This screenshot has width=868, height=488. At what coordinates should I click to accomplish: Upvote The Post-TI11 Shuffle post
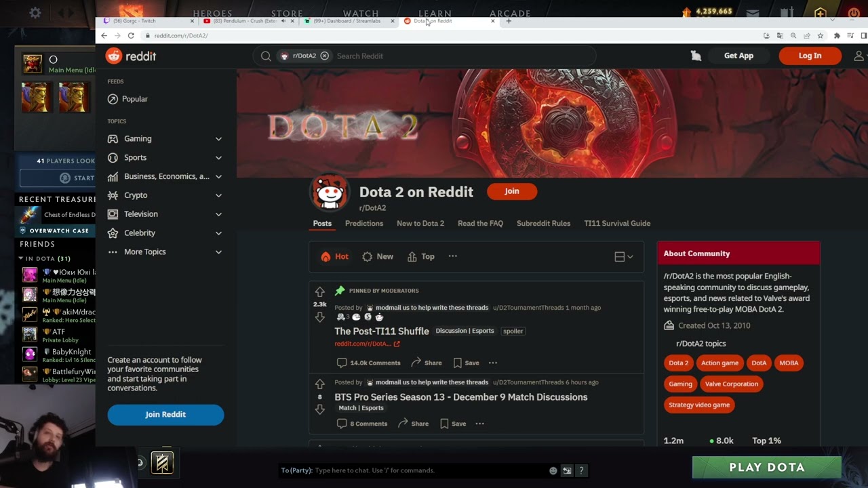pyautogui.click(x=319, y=292)
